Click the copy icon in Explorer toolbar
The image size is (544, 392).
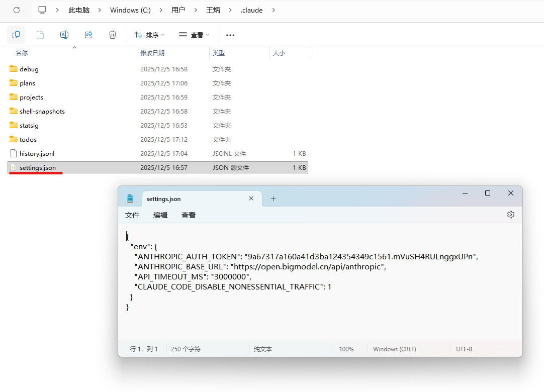click(16, 35)
